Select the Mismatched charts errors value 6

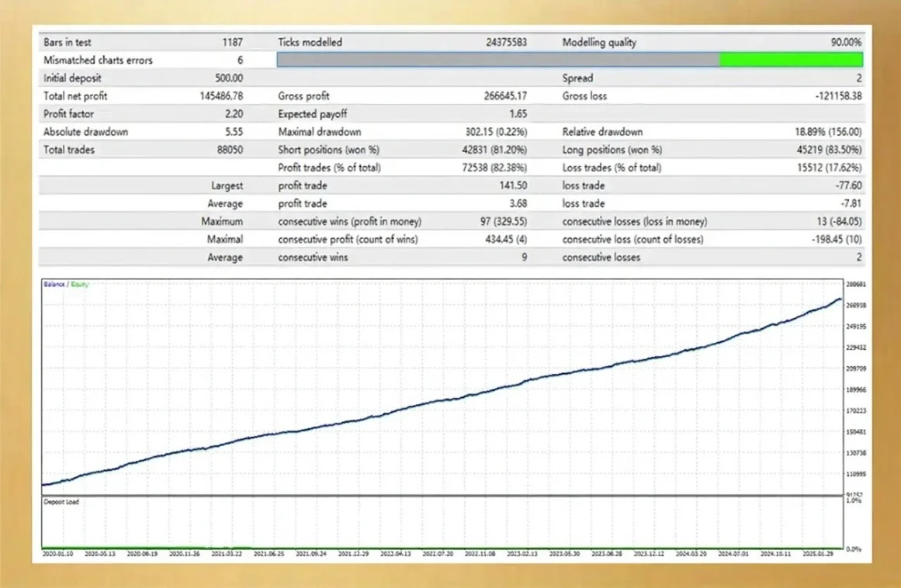click(x=240, y=61)
